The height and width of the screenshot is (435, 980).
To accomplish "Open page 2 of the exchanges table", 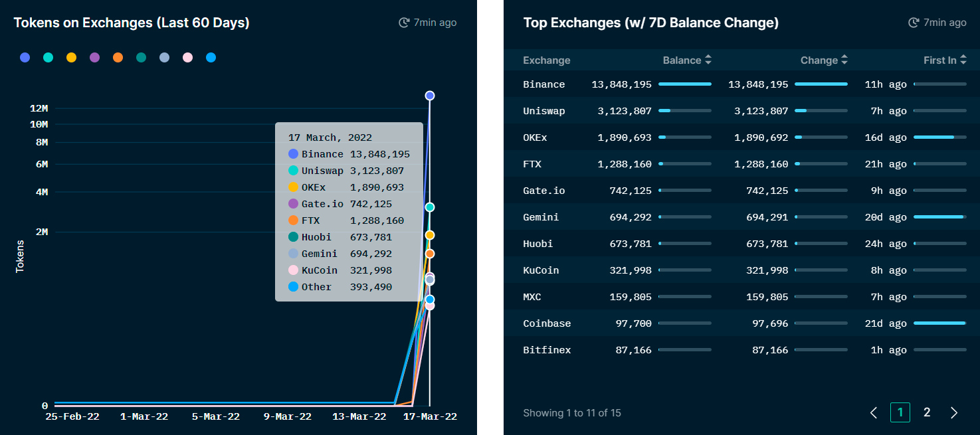I will [x=927, y=412].
